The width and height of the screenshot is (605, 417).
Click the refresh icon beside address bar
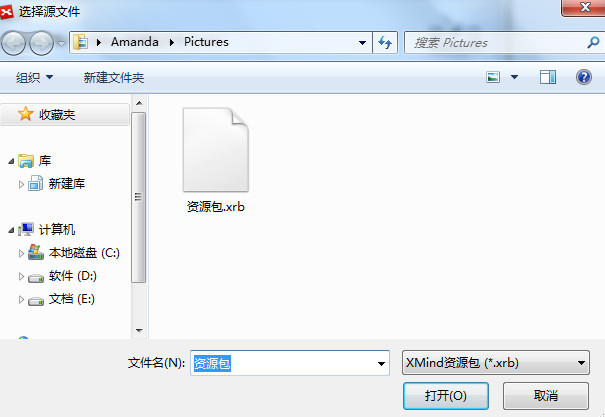tap(385, 42)
